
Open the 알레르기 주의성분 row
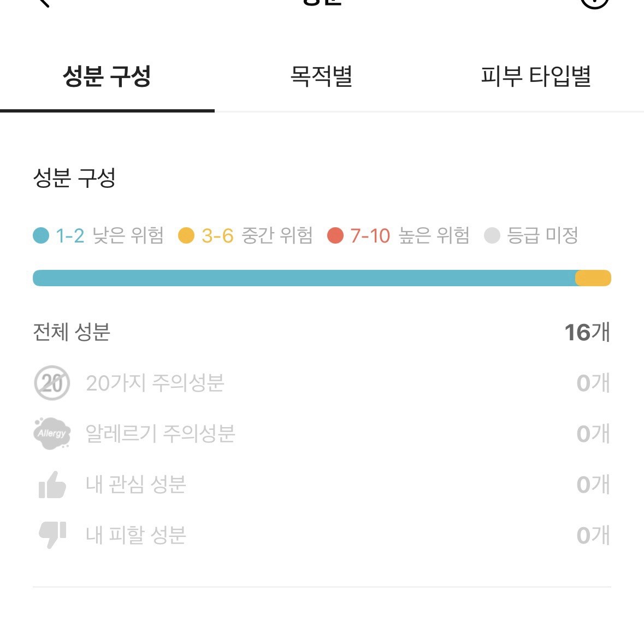tap(322, 433)
